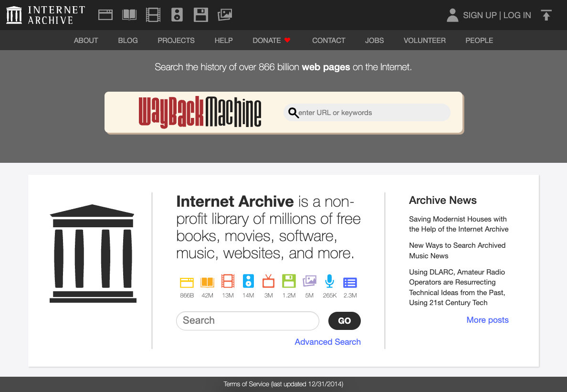Image resolution: width=567 pixels, height=392 pixels.
Task: Select the TV icon (3M)
Action: point(268,281)
